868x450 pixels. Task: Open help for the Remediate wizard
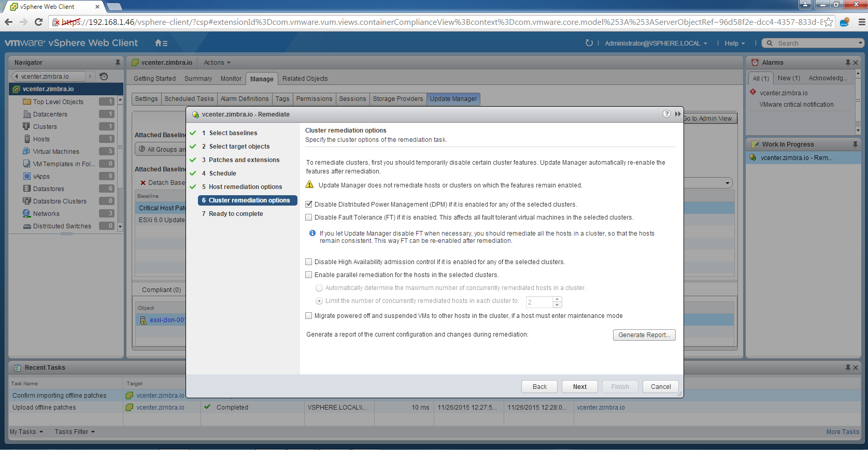666,114
